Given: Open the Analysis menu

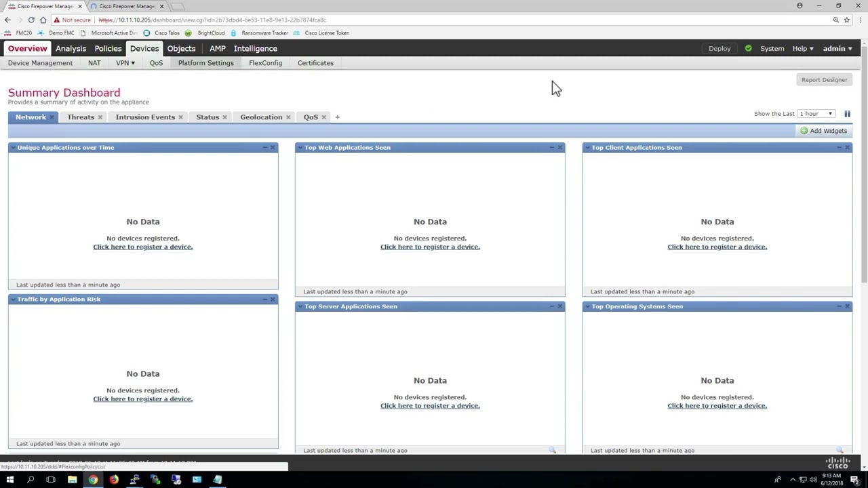Looking at the screenshot, I should coord(71,49).
